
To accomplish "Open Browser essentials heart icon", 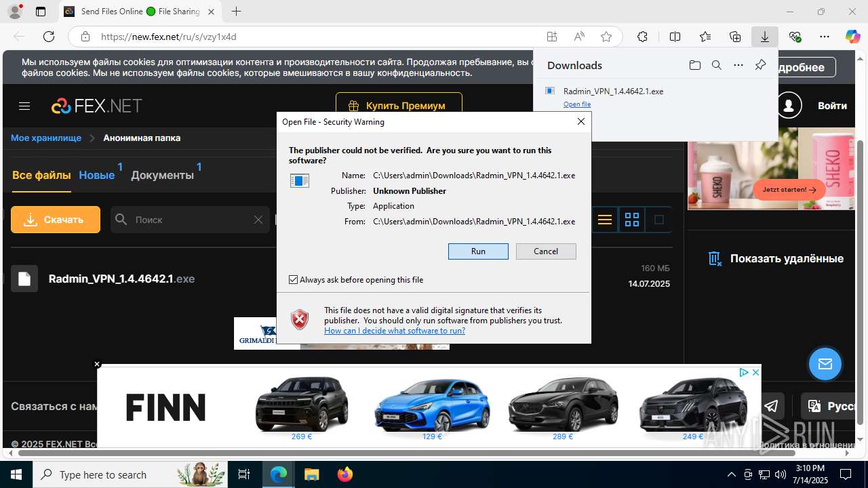I will pyautogui.click(x=795, y=37).
